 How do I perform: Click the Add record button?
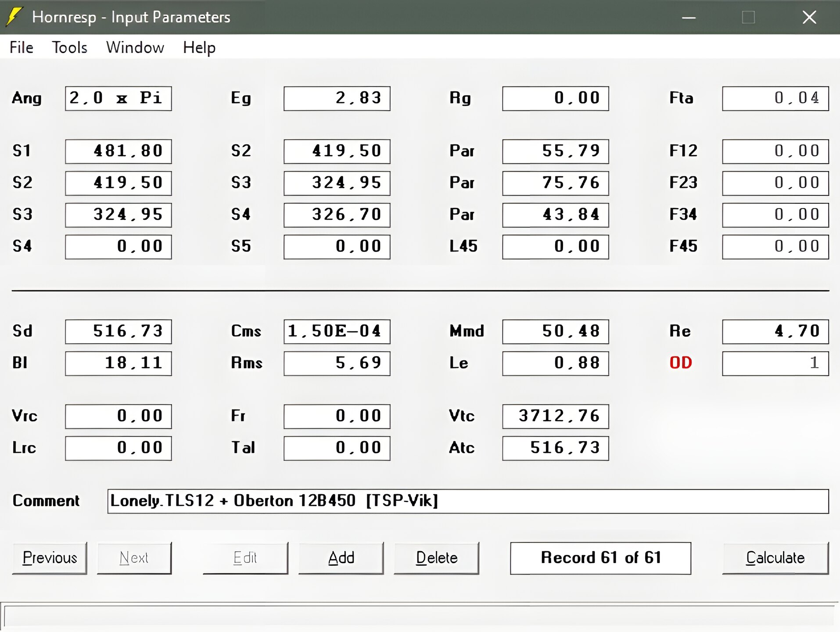(x=341, y=558)
